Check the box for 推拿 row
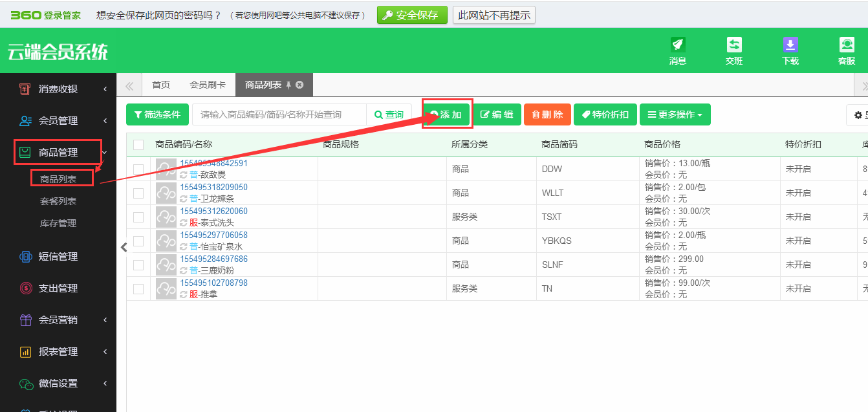The height and width of the screenshot is (412, 868). point(138,288)
